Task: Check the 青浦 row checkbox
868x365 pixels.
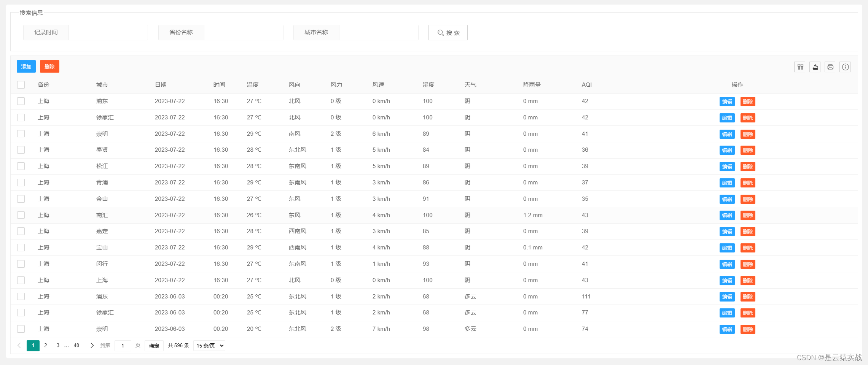Action: coord(21,182)
